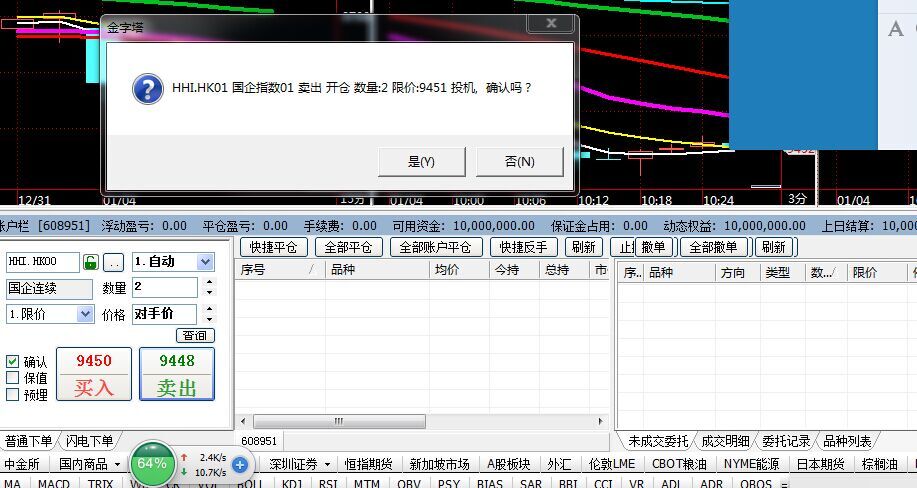Click the green 64% memory ball
Screen dimensions: 917x488
pos(152,464)
